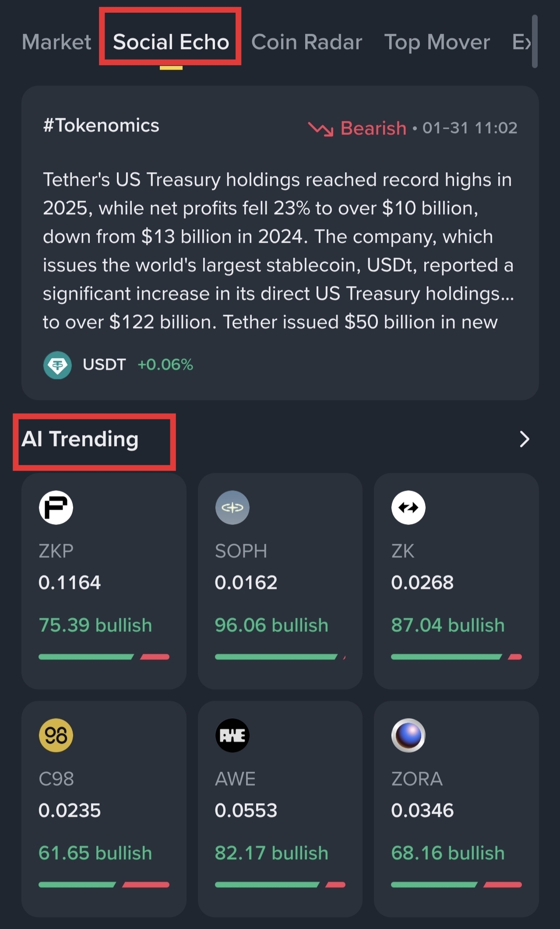This screenshot has height=929, width=560.
Task: Switch to the Market tab
Action: point(56,42)
